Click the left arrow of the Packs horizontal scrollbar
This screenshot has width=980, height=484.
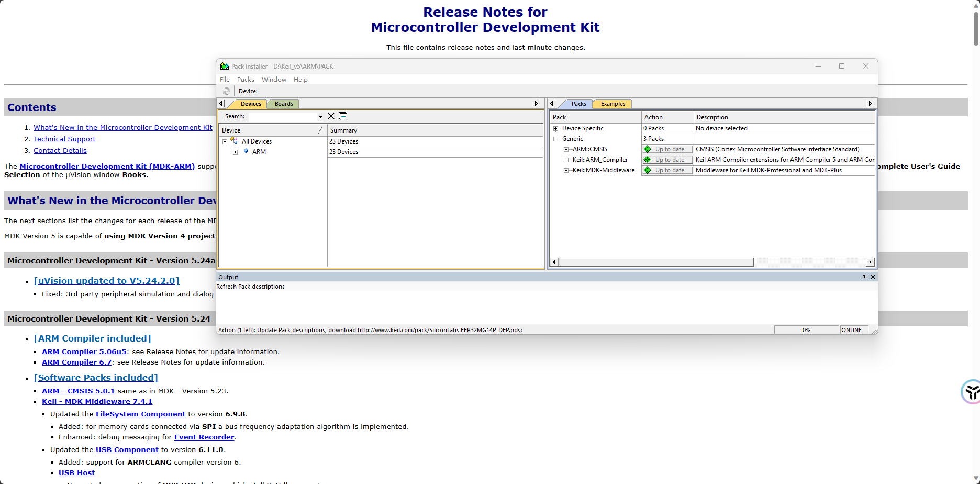(x=554, y=262)
